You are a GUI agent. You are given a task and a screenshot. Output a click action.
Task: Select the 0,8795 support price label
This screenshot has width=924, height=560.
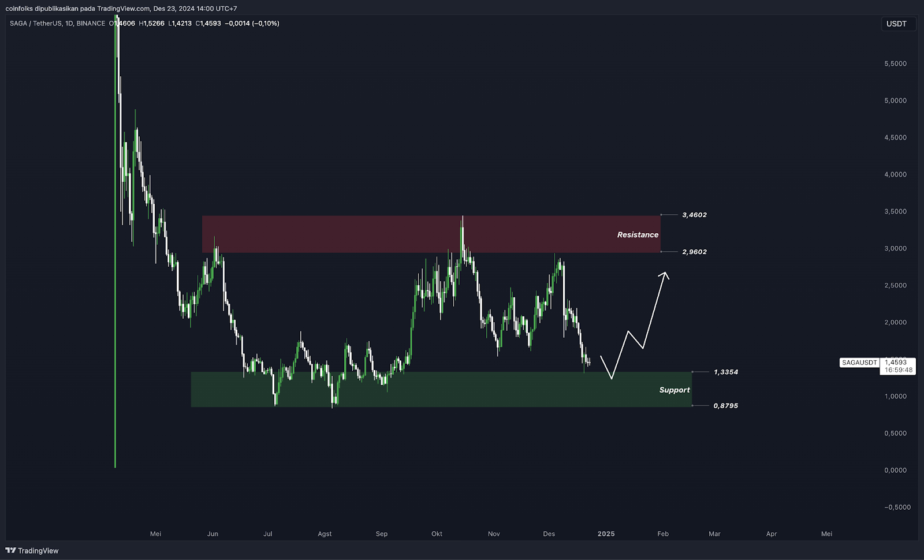point(726,406)
